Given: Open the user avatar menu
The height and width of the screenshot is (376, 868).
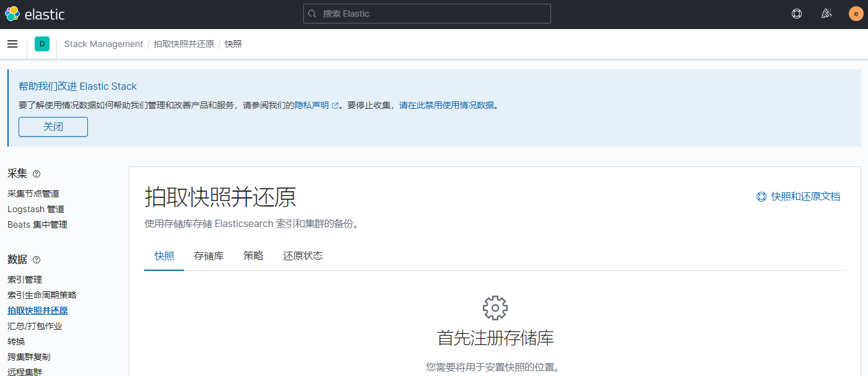Looking at the screenshot, I should (x=856, y=14).
